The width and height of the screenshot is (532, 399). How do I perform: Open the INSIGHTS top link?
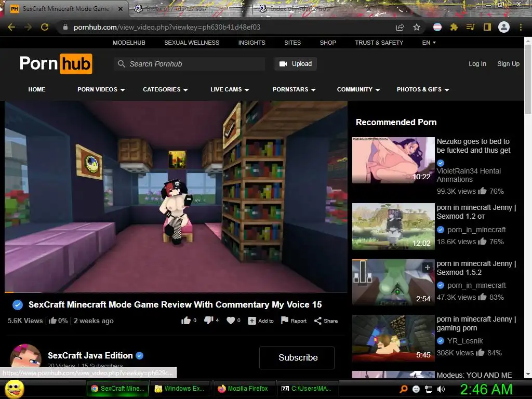click(x=252, y=43)
